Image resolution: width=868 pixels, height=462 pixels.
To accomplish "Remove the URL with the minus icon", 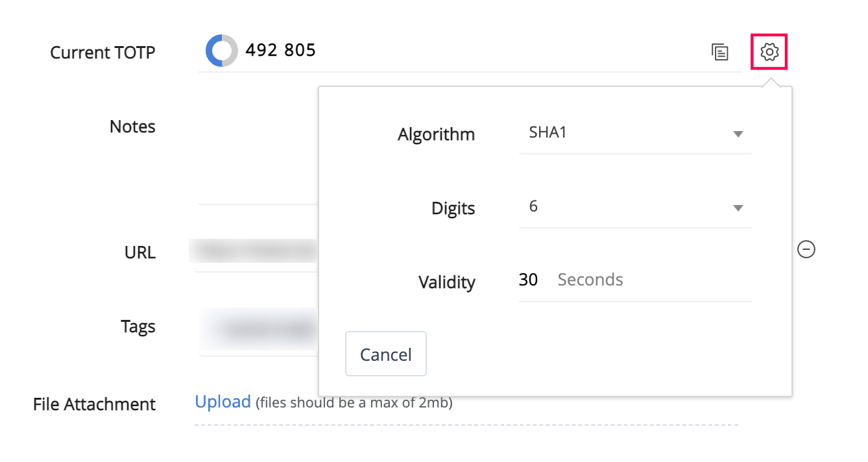I will click(x=806, y=249).
